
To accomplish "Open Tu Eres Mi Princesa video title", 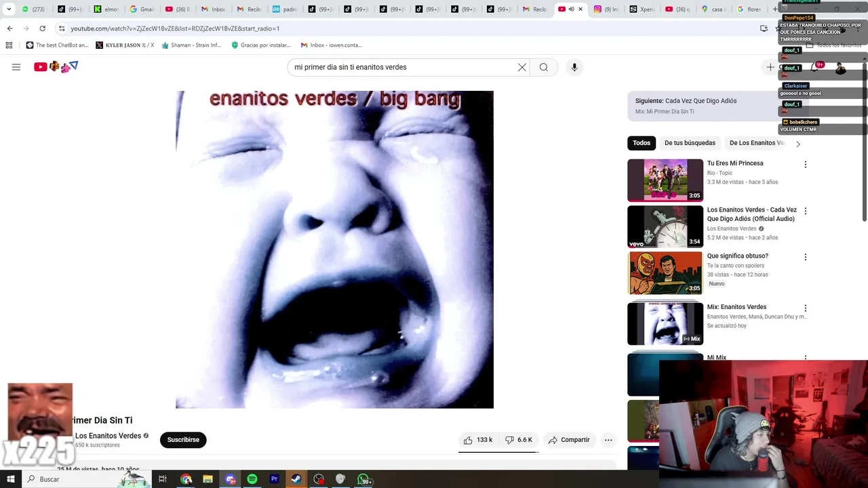I will point(735,163).
